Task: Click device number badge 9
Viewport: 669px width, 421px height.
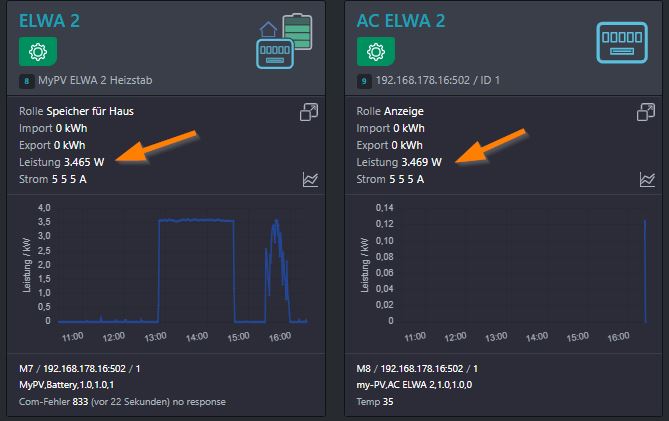Action: click(x=364, y=81)
